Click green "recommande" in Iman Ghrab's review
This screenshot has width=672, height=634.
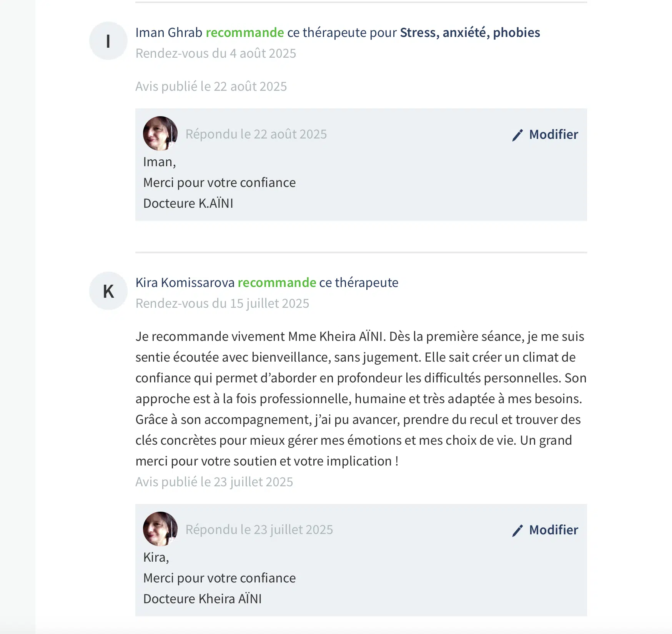point(245,33)
